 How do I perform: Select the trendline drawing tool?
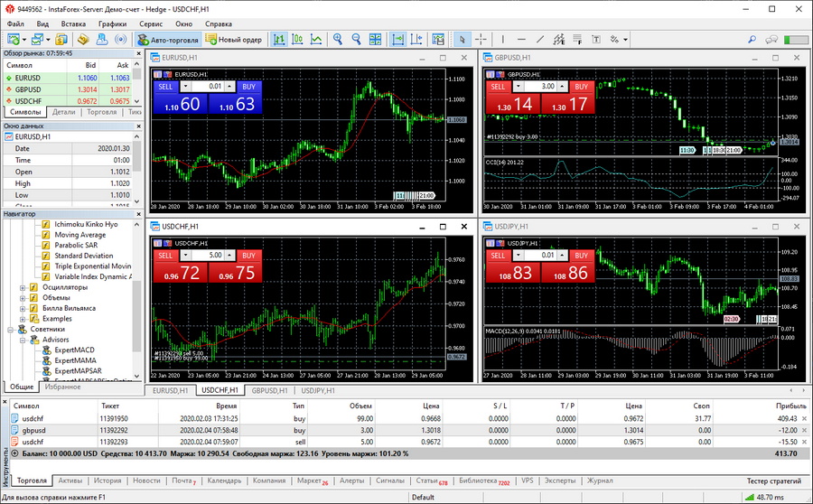[x=540, y=40]
